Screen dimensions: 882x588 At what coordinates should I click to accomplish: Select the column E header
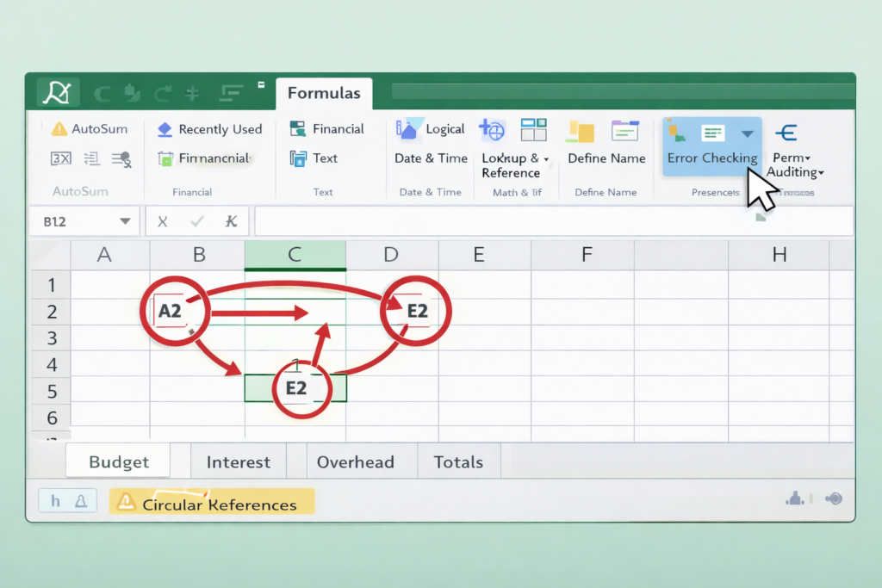tap(478, 254)
